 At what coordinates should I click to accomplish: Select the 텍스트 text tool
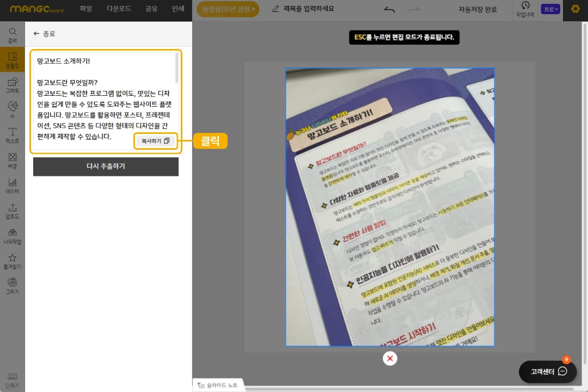13,135
